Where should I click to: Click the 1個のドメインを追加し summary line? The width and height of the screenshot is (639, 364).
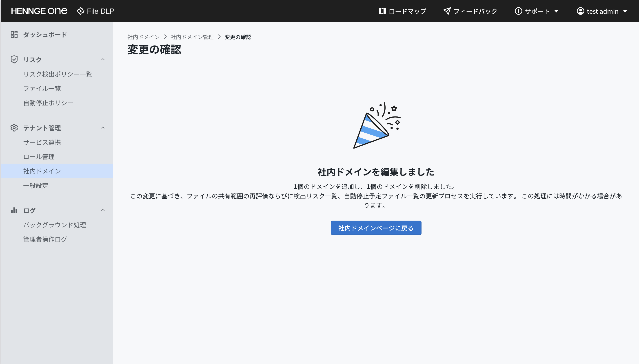click(375, 186)
